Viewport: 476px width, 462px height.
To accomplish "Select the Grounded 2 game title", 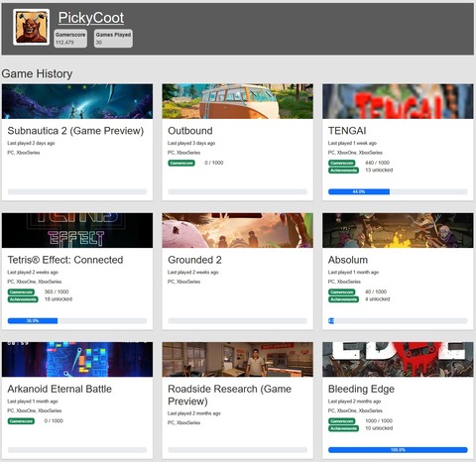I will [x=194, y=260].
